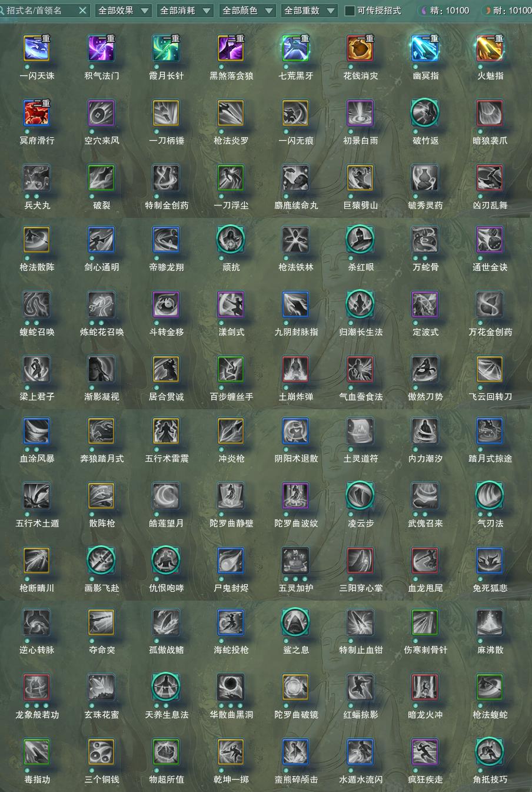Choose the 三个铜钱 skill icon
Screen dimensions: 532x792
click(x=101, y=752)
